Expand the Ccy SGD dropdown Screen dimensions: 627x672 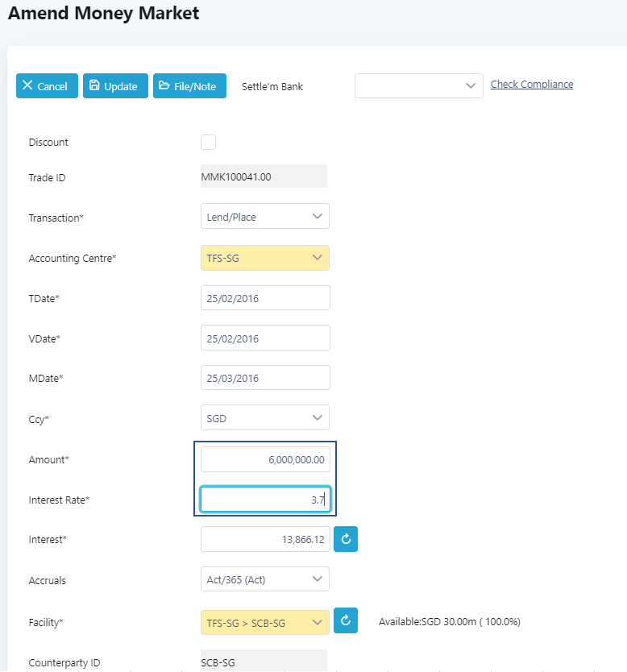coord(264,417)
